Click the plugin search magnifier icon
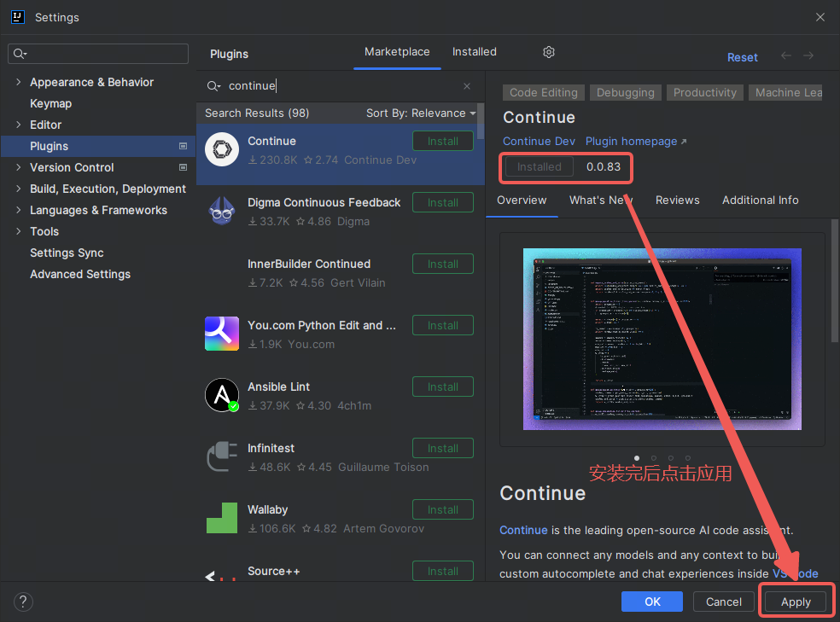 (x=213, y=86)
